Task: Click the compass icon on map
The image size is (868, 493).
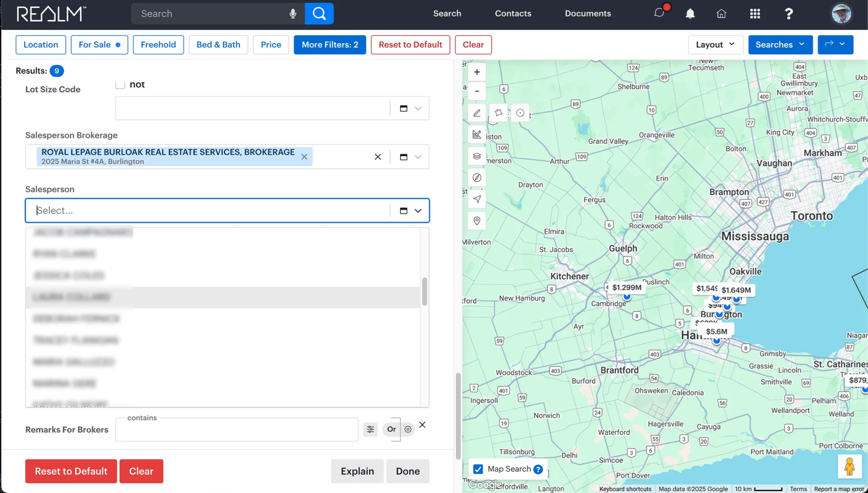Action: 477,178
